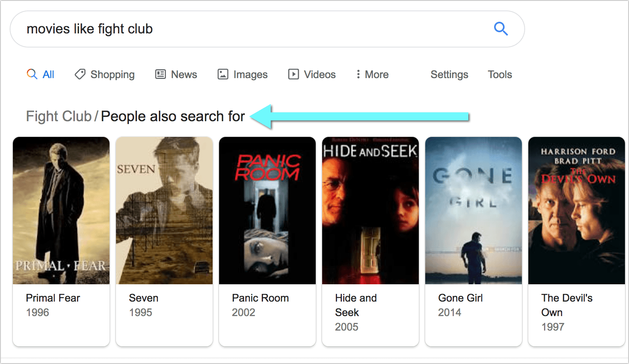Click the 1996 year under Primal Fear

tap(37, 312)
